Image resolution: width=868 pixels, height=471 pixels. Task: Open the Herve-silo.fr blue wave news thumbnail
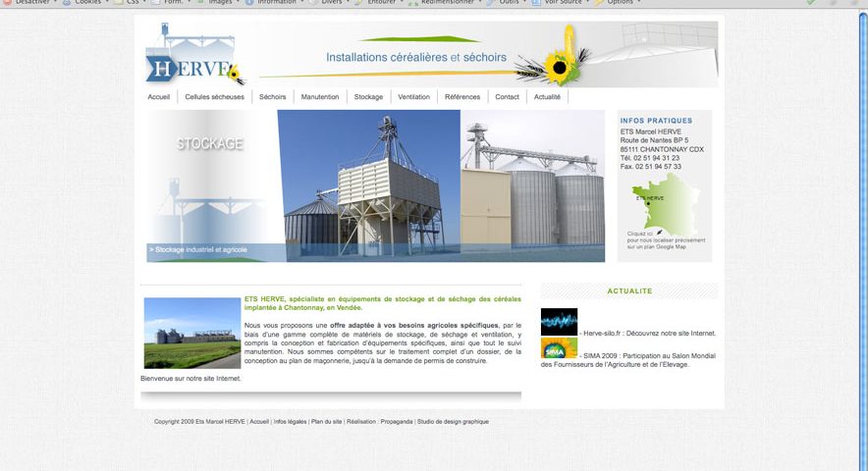tap(559, 322)
